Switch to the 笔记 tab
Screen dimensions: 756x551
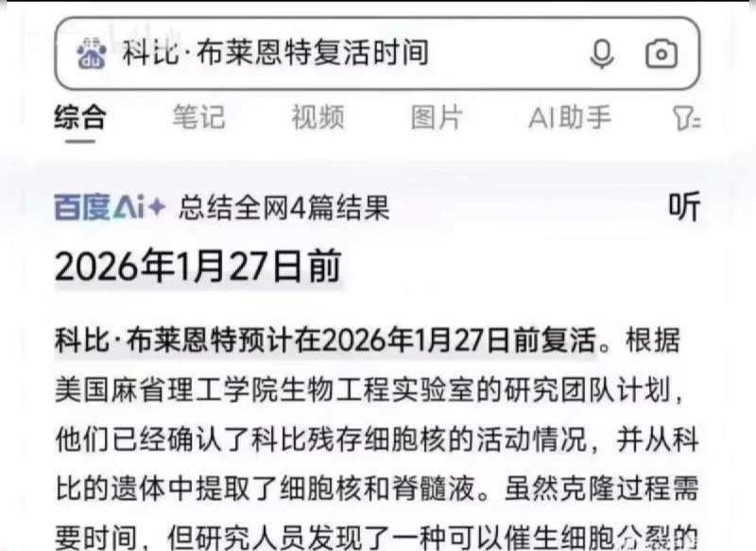[198, 117]
